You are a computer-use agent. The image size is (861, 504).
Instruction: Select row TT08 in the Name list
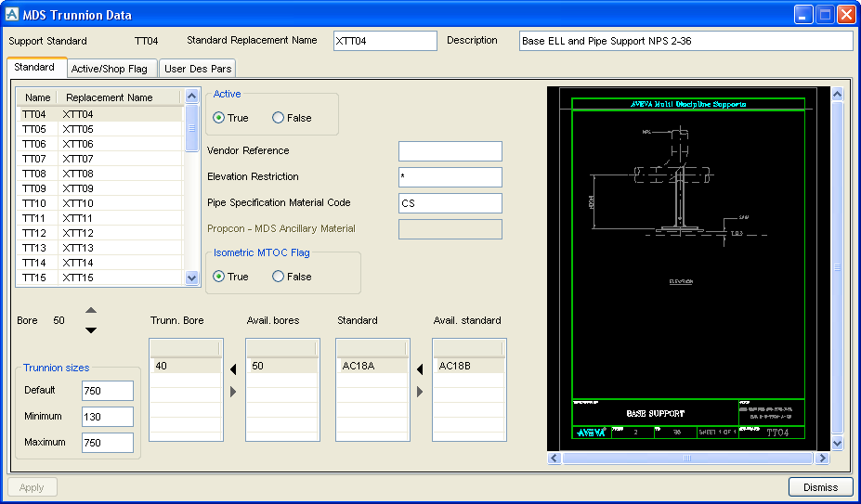point(100,174)
